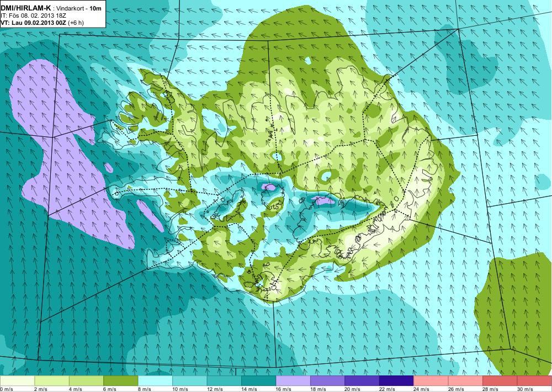
Task: Click the '(+6 h)' forecast offset text
Action: (x=76, y=23)
